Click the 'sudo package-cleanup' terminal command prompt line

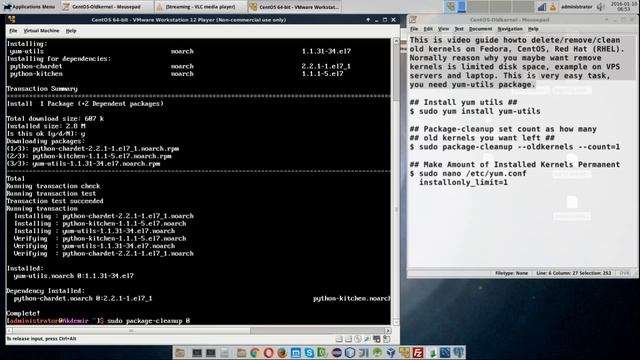click(x=98, y=321)
